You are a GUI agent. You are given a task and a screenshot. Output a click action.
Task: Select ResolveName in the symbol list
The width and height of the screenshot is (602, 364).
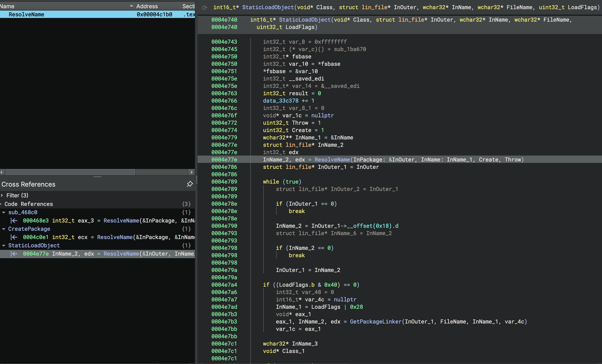(x=27, y=14)
